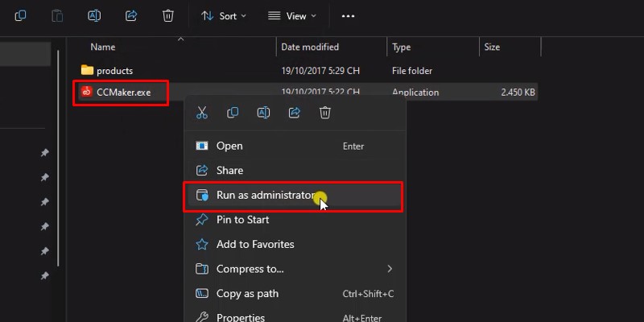The width and height of the screenshot is (644, 322).
Task: Click the Rename icon in context menu
Action: point(263,113)
